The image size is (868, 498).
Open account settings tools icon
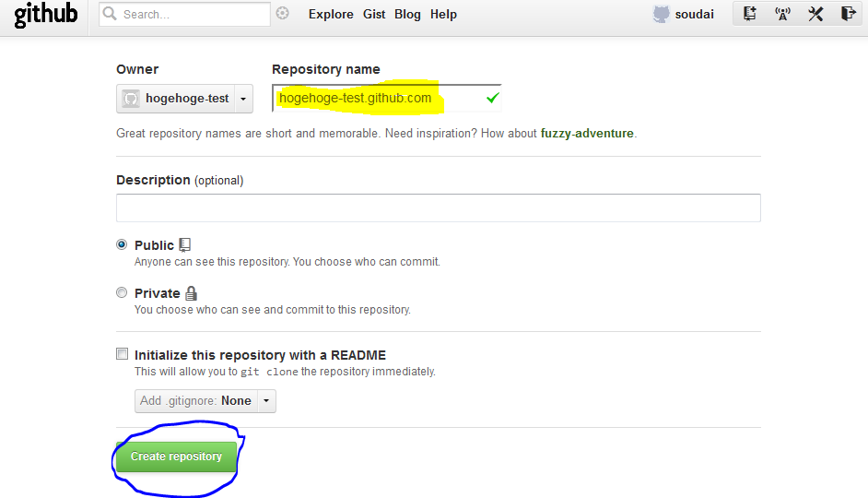point(815,14)
